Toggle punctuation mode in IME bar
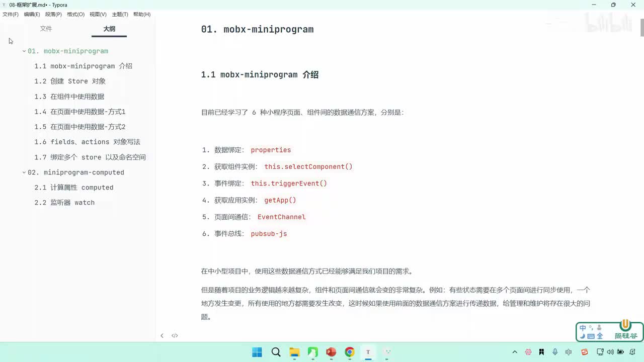This screenshot has height=362, width=644. pos(591,327)
